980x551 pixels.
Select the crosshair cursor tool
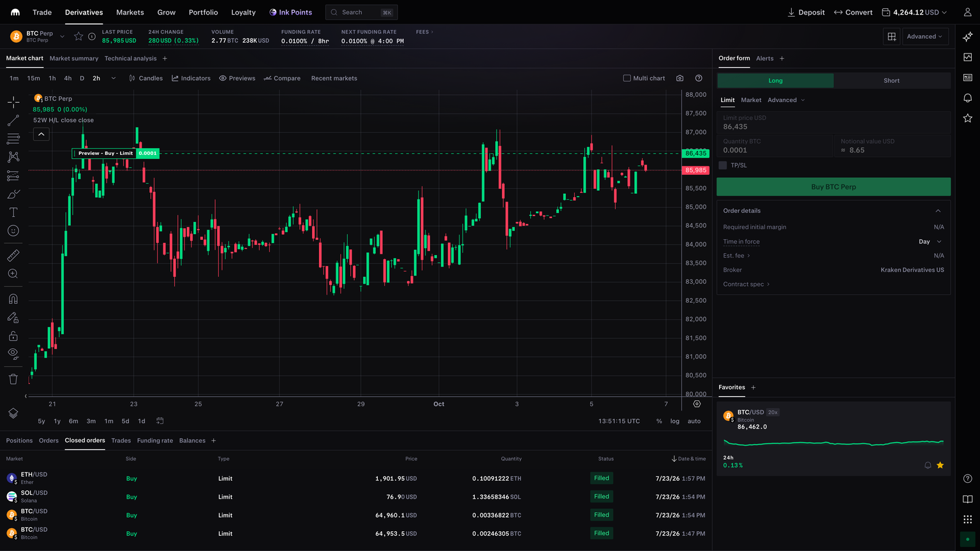13,102
